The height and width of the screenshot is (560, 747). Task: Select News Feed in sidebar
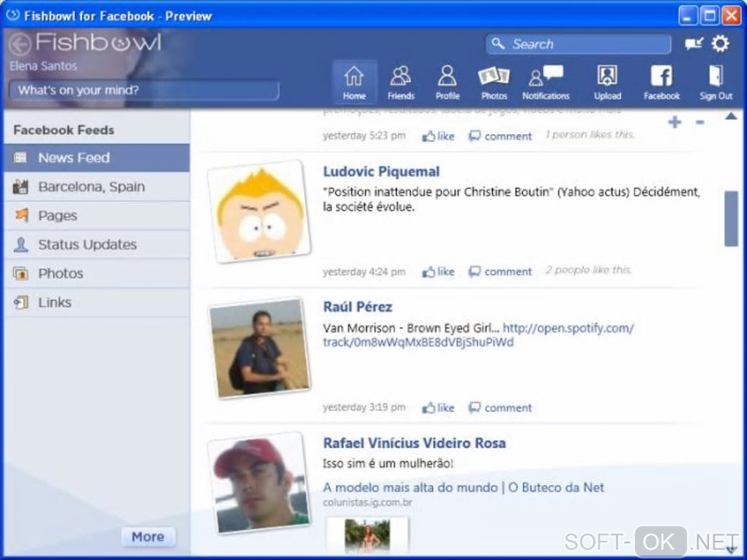pyautogui.click(x=97, y=157)
